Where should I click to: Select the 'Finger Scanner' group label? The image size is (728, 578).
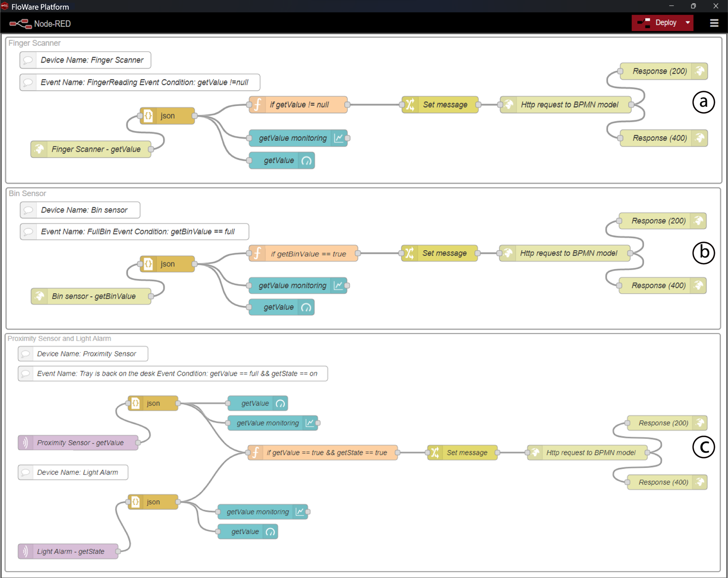(x=34, y=43)
